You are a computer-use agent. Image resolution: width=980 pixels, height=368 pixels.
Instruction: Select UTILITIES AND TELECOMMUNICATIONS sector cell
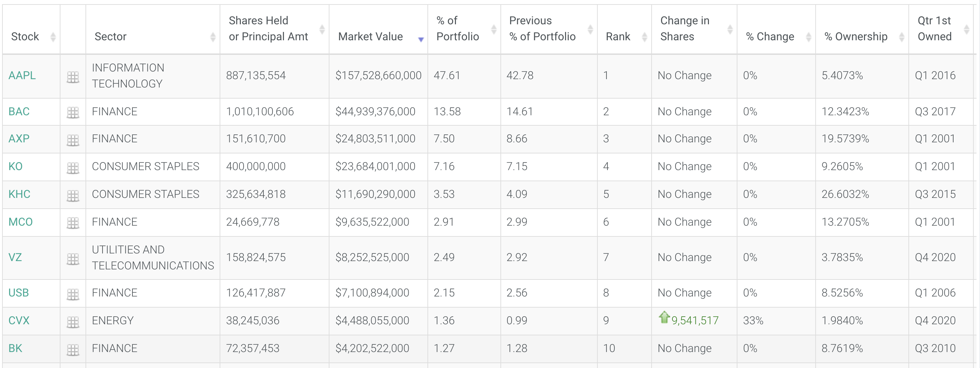[153, 257]
